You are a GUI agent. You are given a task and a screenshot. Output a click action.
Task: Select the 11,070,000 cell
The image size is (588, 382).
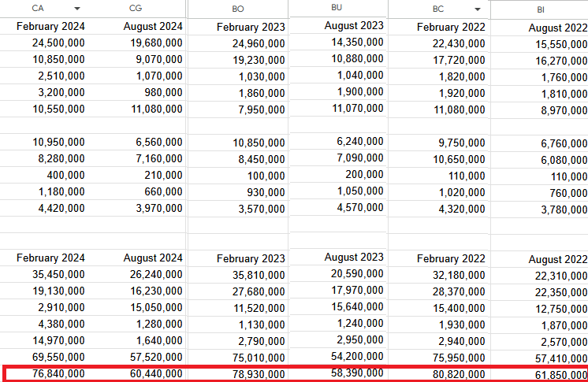pyautogui.click(x=357, y=109)
